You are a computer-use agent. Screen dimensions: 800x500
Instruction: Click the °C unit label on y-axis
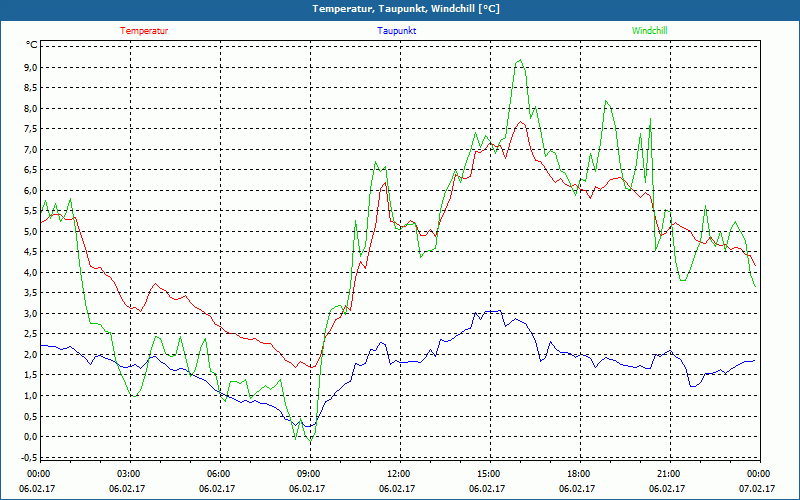(32, 45)
